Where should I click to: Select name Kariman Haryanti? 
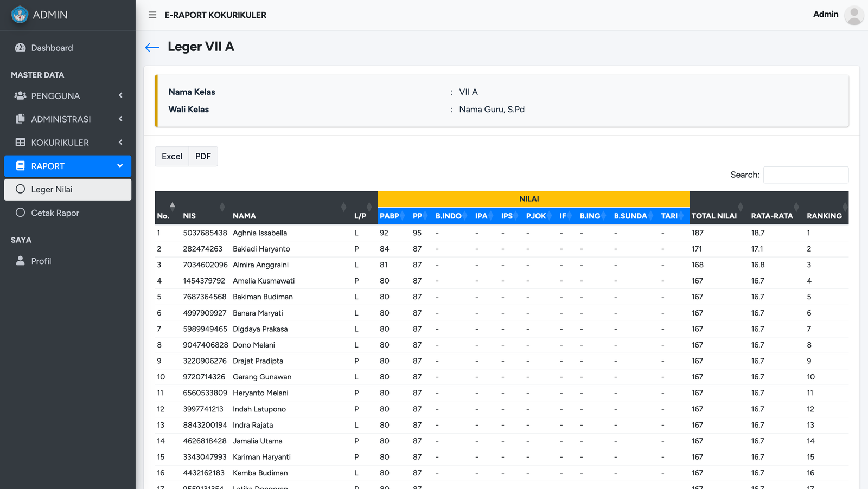click(261, 457)
